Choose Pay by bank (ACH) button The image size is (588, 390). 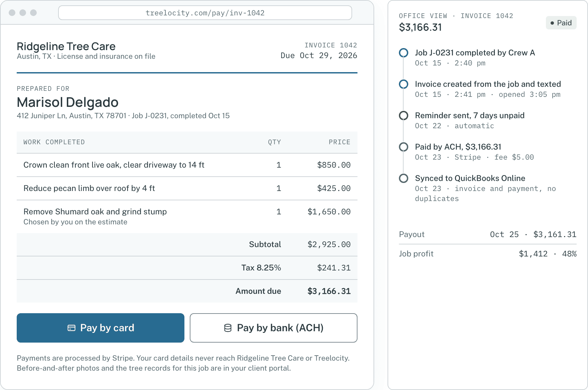pos(274,328)
